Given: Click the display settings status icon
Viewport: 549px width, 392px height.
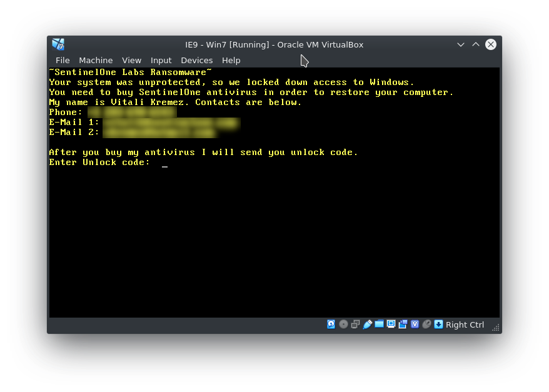Looking at the screenshot, I should click(x=391, y=324).
